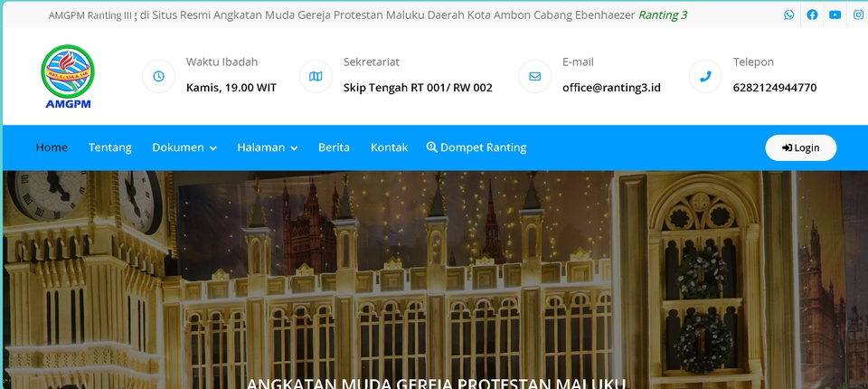Image resolution: width=868 pixels, height=389 pixels.
Task: Open the Instagram icon link
Action: 858,15
